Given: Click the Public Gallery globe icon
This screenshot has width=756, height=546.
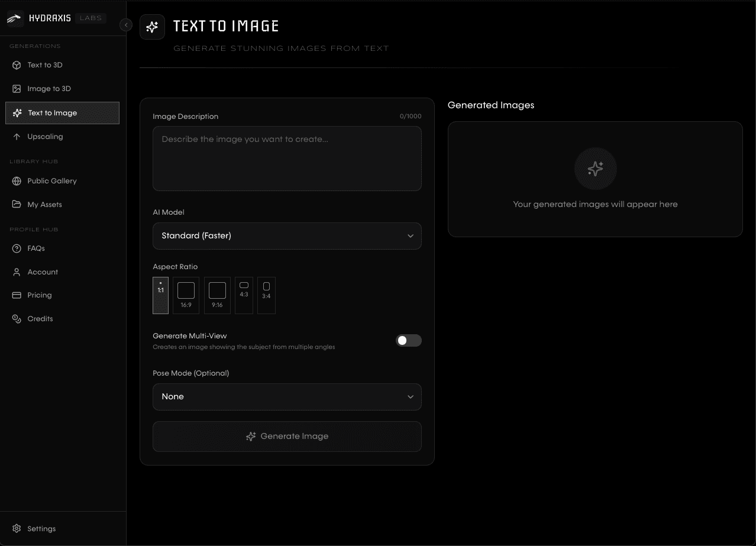Looking at the screenshot, I should click(17, 181).
